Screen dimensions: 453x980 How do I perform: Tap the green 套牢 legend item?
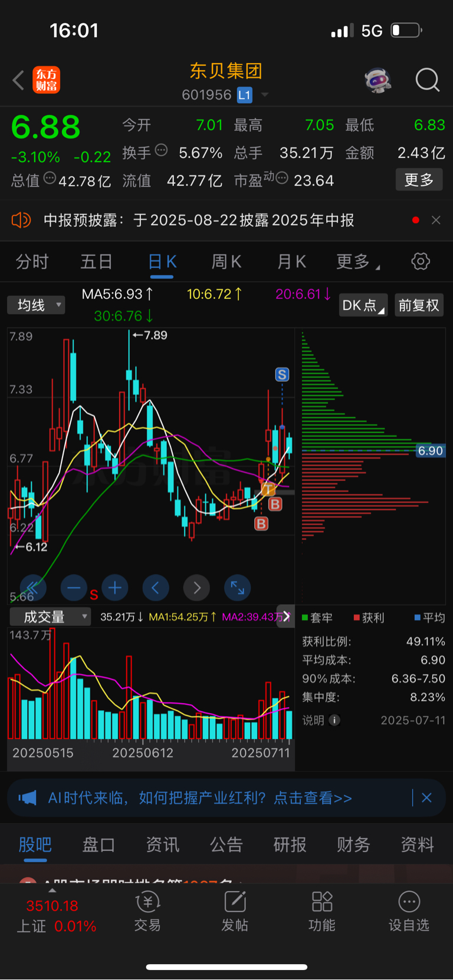(x=317, y=618)
